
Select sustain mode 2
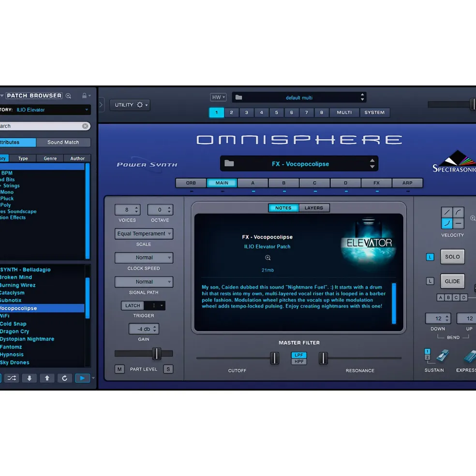(x=427, y=357)
